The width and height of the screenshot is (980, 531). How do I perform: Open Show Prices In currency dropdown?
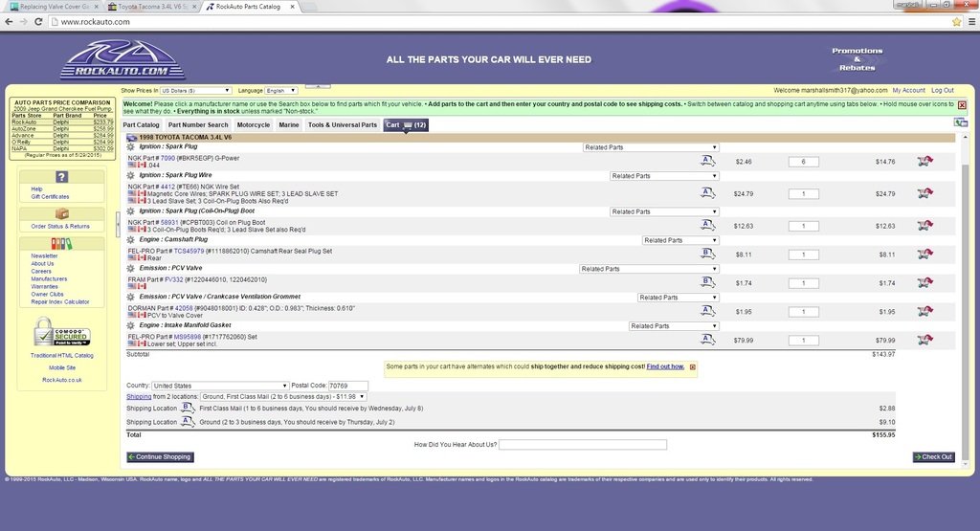195,91
